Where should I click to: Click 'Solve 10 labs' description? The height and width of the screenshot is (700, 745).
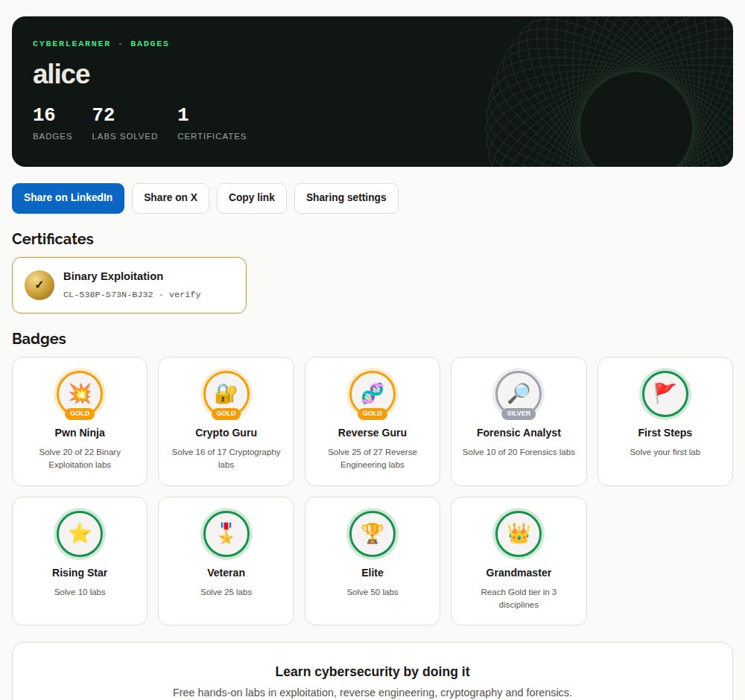[80, 592]
